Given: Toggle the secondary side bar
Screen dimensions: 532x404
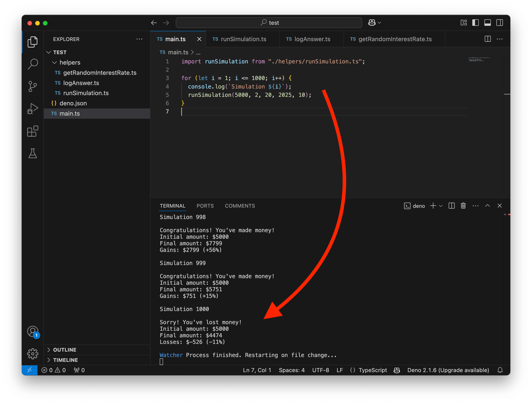Looking at the screenshot, I should pos(500,23).
